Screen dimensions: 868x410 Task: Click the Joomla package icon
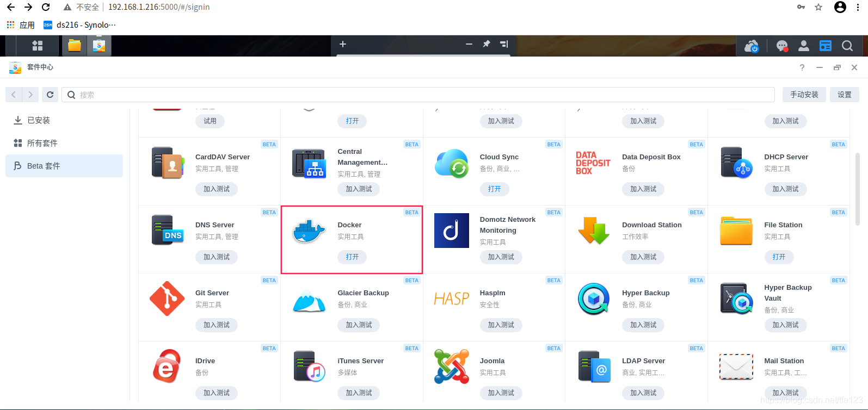[451, 366]
